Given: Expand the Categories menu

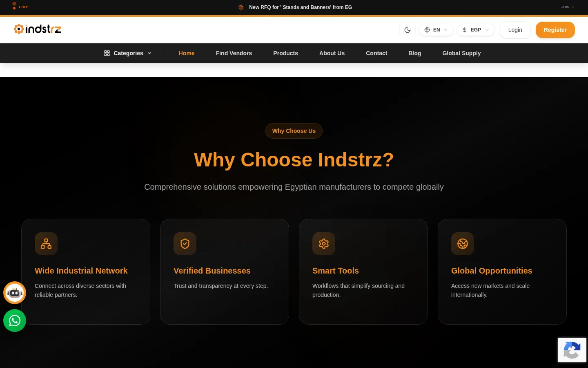Looking at the screenshot, I should pos(128,53).
